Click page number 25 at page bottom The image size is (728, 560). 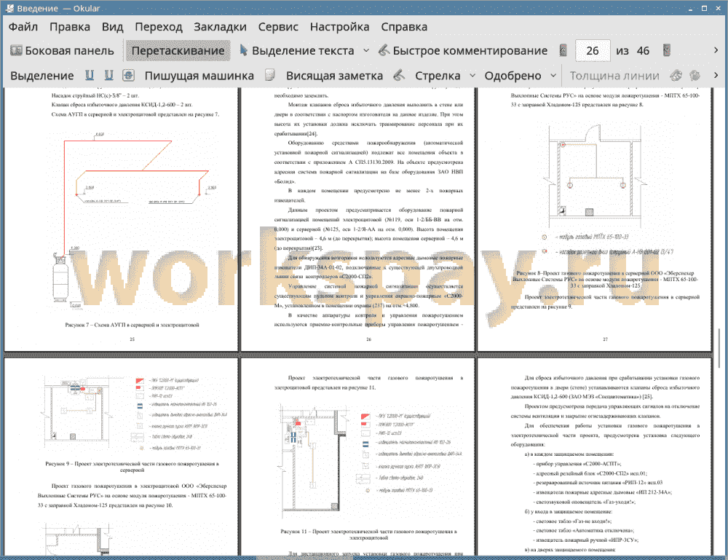(x=132, y=339)
